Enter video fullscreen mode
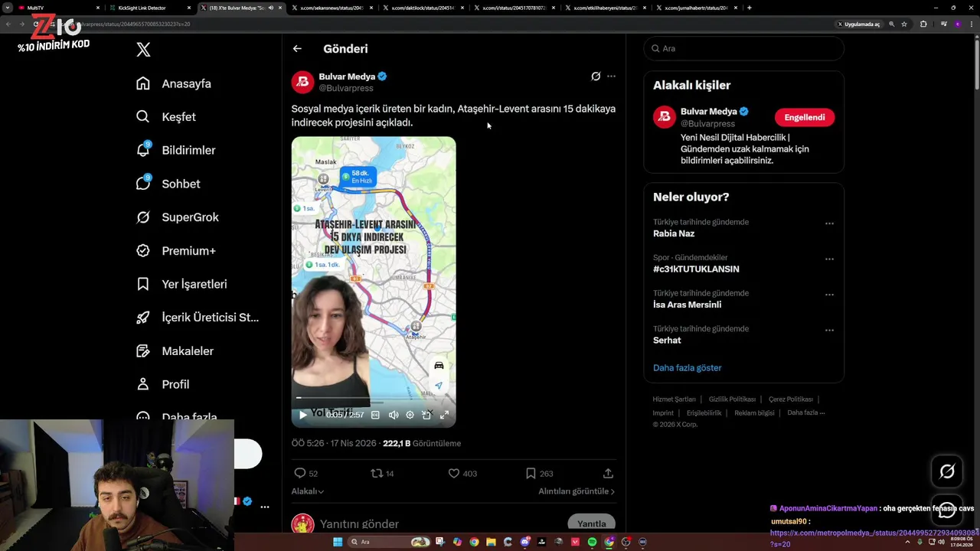 pos(444,415)
